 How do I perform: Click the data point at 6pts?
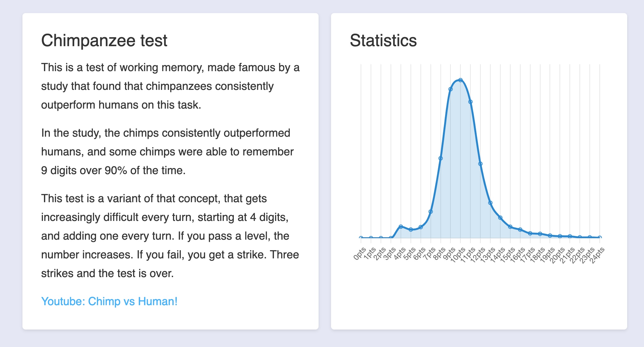421,227
